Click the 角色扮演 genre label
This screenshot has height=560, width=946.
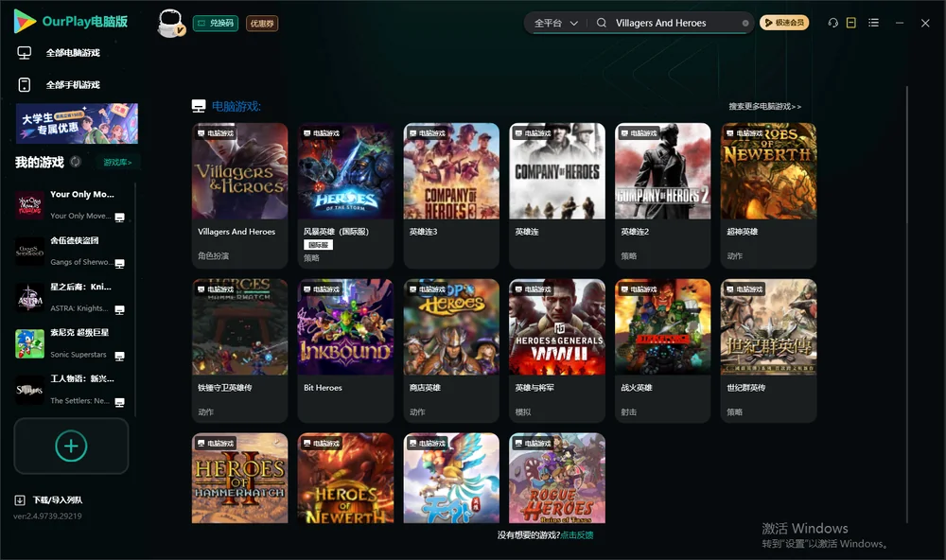213,255
